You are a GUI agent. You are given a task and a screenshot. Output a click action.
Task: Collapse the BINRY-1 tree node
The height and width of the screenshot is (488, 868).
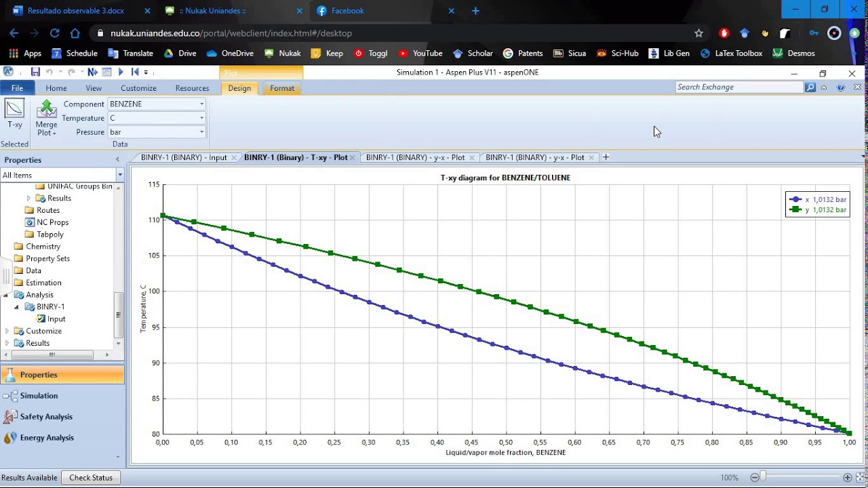[x=17, y=307]
